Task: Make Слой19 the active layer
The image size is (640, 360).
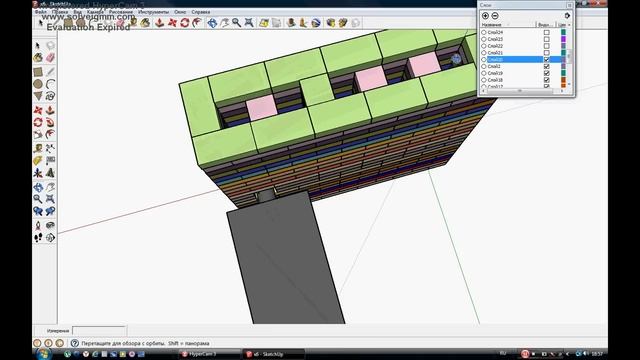Action: pos(484,73)
